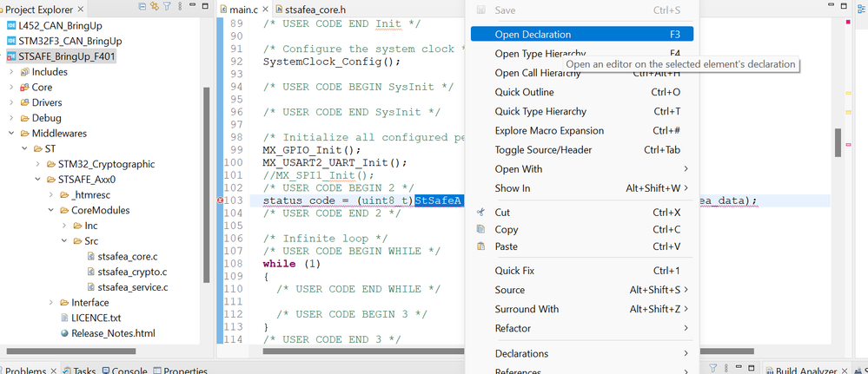Open the Console tab
This screenshot has width=868, height=374.
(x=129, y=371)
